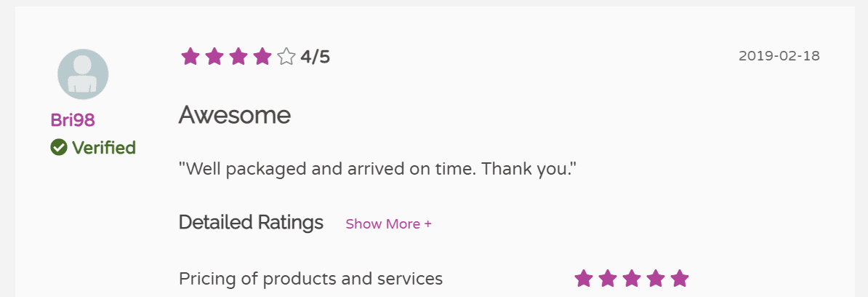Click fifth star of pricing rating
This screenshot has width=868, height=297.
tap(680, 278)
